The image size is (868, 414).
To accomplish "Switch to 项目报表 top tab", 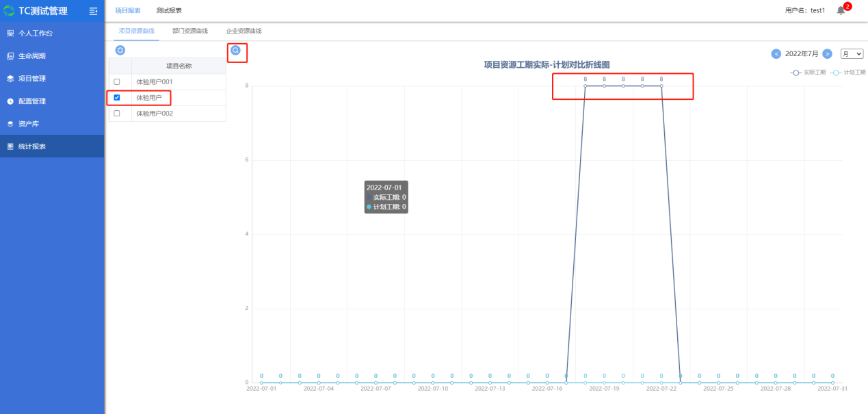I will (128, 11).
